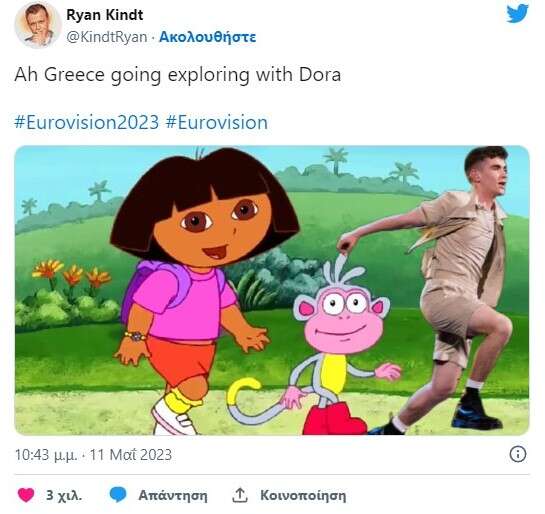Open the #Eurovision2023 hashtag

click(x=87, y=122)
